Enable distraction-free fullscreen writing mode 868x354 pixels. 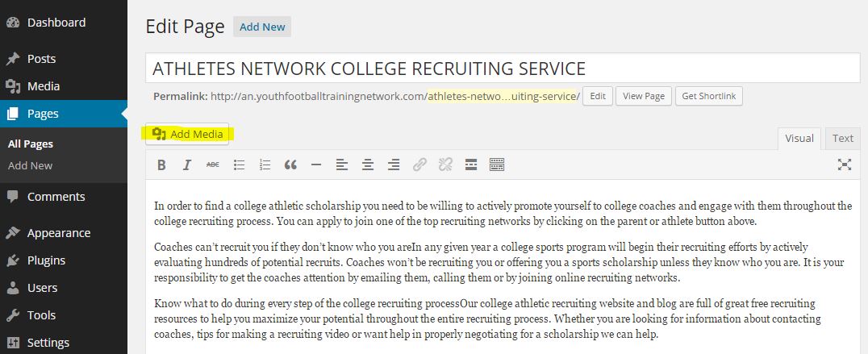(844, 165)
